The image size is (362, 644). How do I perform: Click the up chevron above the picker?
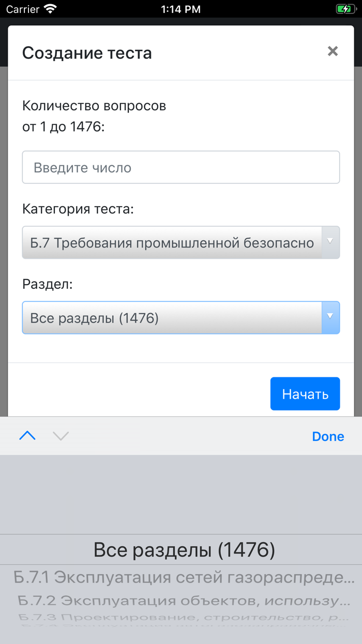(27, 436)
